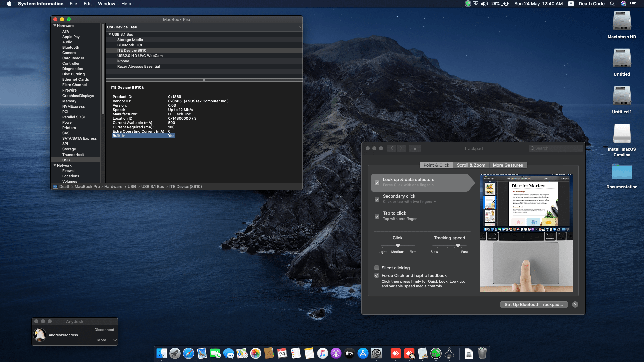Click the Click pressure slider
The width and height of the screenshot is (644, 362).
click(398, 246)
